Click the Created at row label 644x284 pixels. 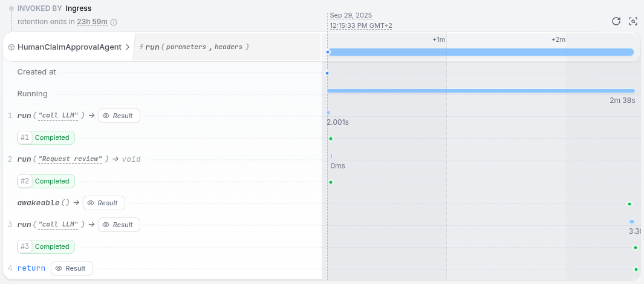[36, 72]
